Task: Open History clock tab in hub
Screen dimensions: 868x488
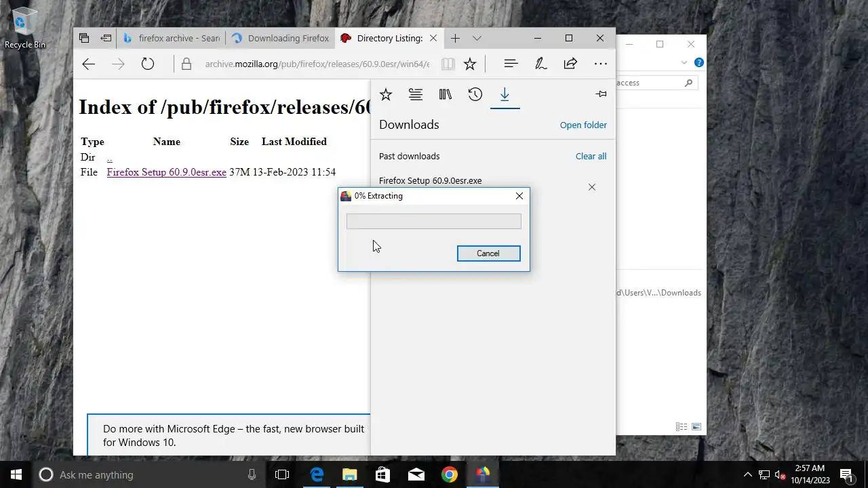Action: (x=475, y=94)
